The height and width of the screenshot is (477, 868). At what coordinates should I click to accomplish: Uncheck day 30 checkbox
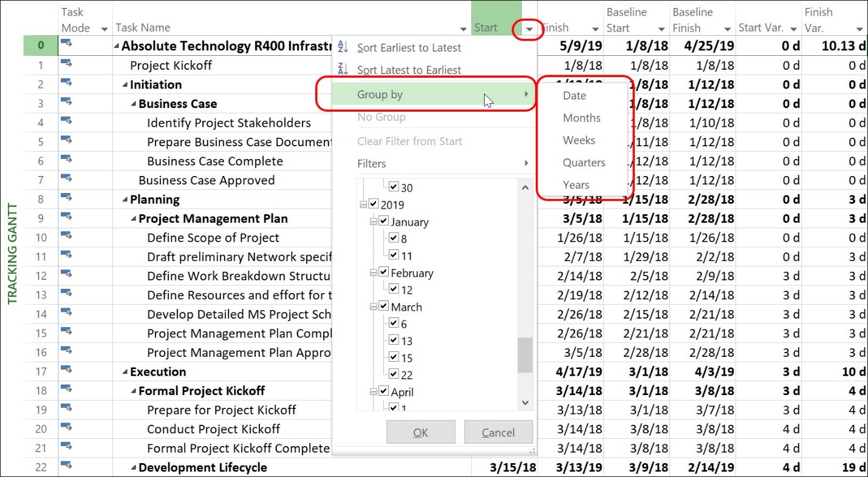(393, 188)
